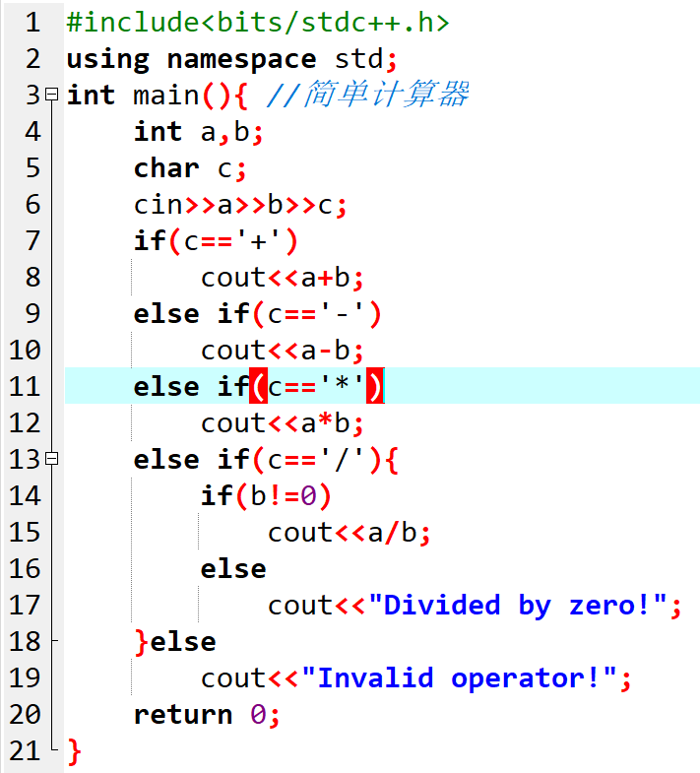Image resolution: width=700 pixels, height=773 pixels.
Task: Place cursor on "cin" on line 6
Action: (158, 205)
